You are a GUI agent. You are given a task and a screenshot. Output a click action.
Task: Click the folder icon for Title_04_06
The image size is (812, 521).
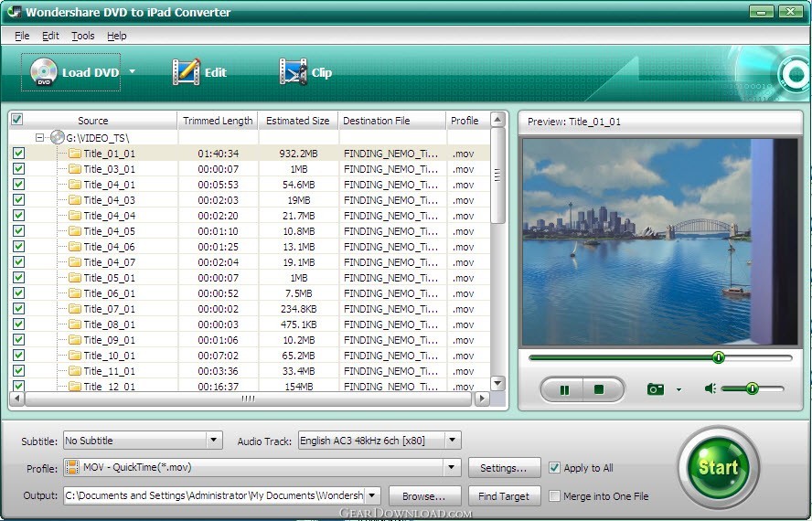click(x=75, y=247)
